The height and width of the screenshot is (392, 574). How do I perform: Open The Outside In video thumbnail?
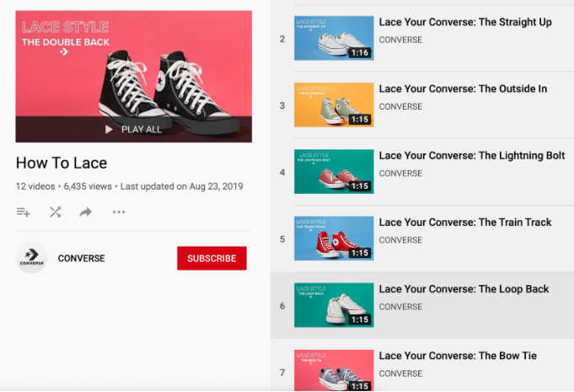coord(334,105)
